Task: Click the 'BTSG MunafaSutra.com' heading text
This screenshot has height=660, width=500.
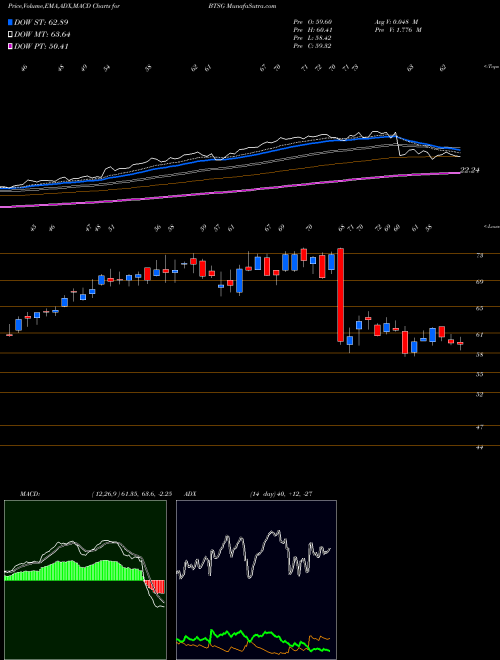Action: (242, 7)
